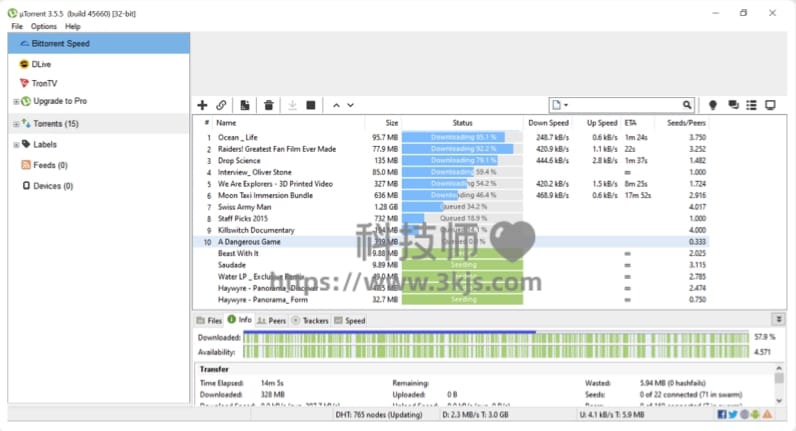The image size is (796, 431).
Task: Switch to the Speed tab
Action: coord(350,320)
